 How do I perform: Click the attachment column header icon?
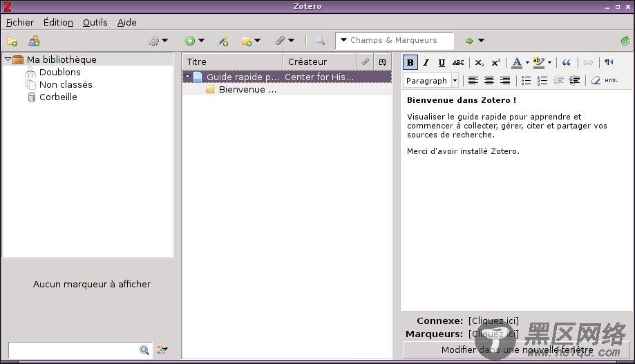pos(366,61)
